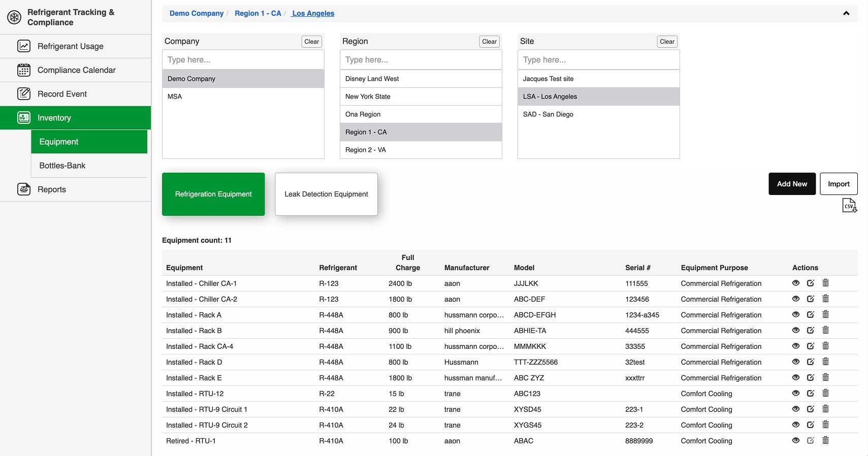Image resolution: width=868 pixels, height=456 pixels.
Task: Switch to Leak Detection Equipment tab
Action: pos(326,194)
